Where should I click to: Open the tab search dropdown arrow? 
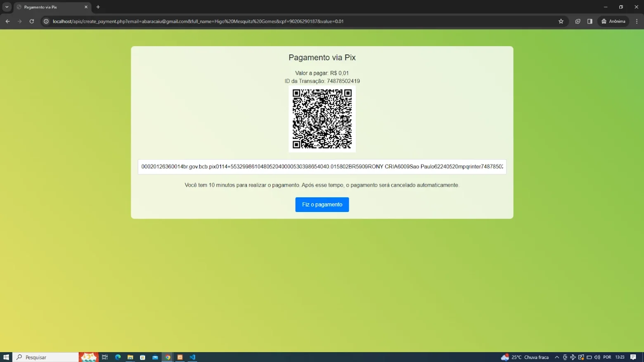pyautogui.click(x=7, y=7)
